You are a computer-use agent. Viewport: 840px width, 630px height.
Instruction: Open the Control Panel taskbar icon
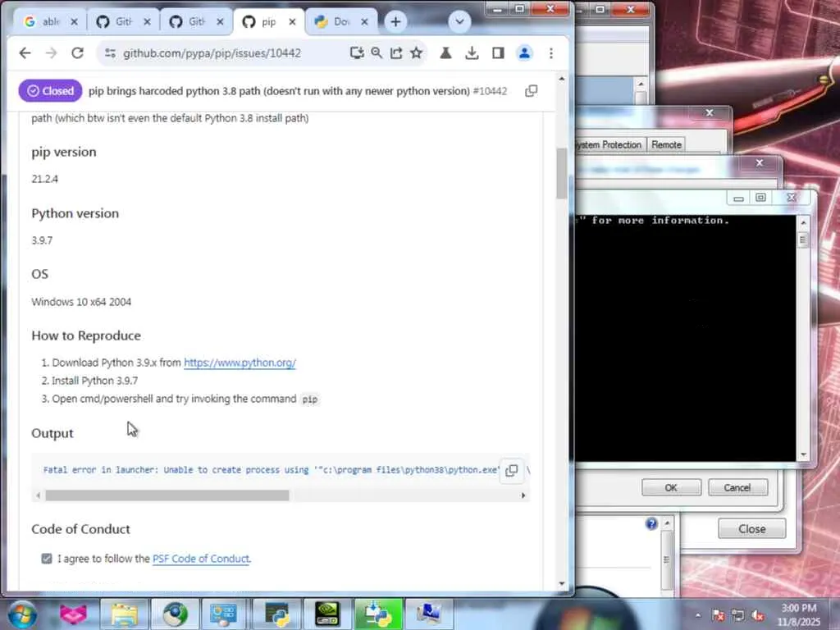pyautogui.click(x=224, y=614)
